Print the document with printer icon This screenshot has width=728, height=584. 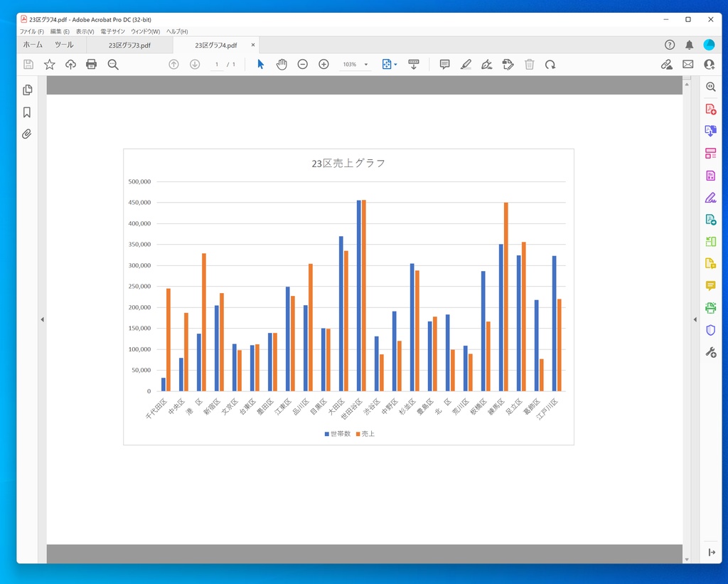(92, 65)
